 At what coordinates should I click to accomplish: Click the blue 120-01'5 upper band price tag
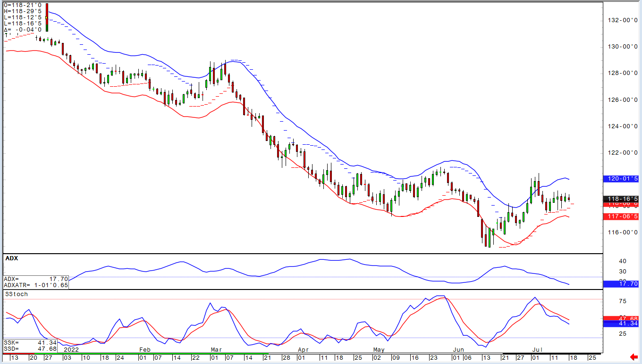click(621, 179)
